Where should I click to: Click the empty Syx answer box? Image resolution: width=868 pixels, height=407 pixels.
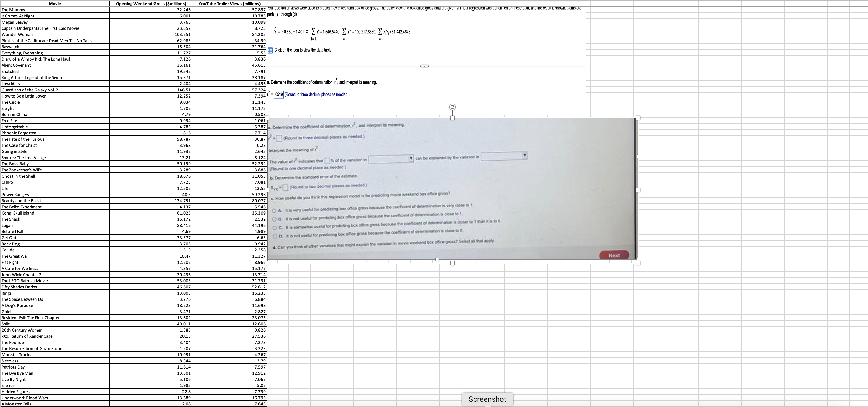click(x=285, y=187)
